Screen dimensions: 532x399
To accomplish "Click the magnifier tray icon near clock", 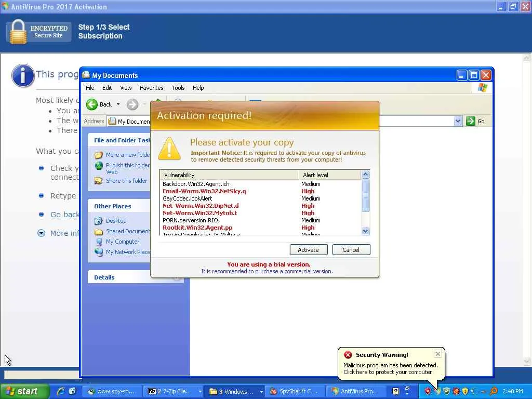I will (494, 391).
